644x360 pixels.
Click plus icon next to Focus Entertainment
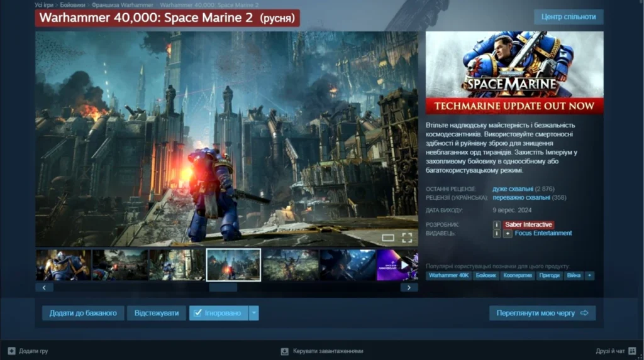[x=508, y=233]
